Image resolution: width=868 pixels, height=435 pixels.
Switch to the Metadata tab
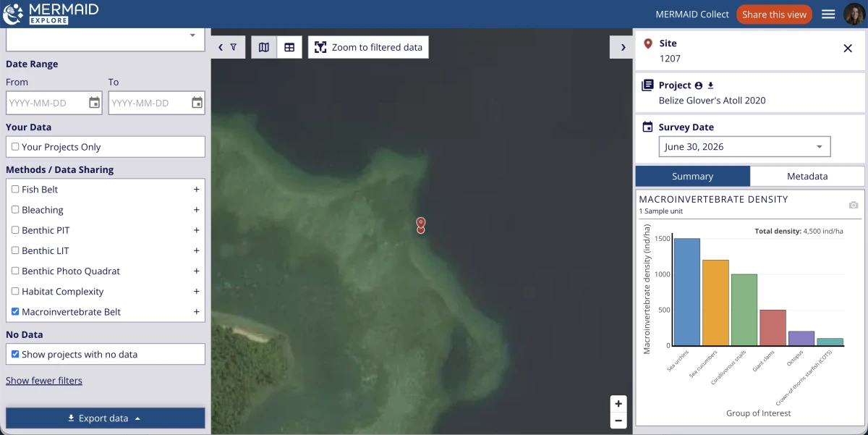point(807,176)
